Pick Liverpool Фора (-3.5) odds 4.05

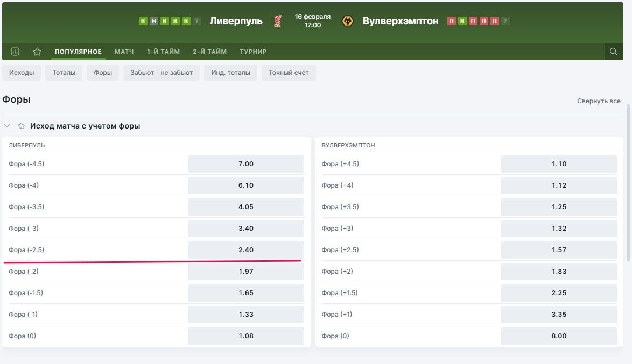tap(246, 207)
